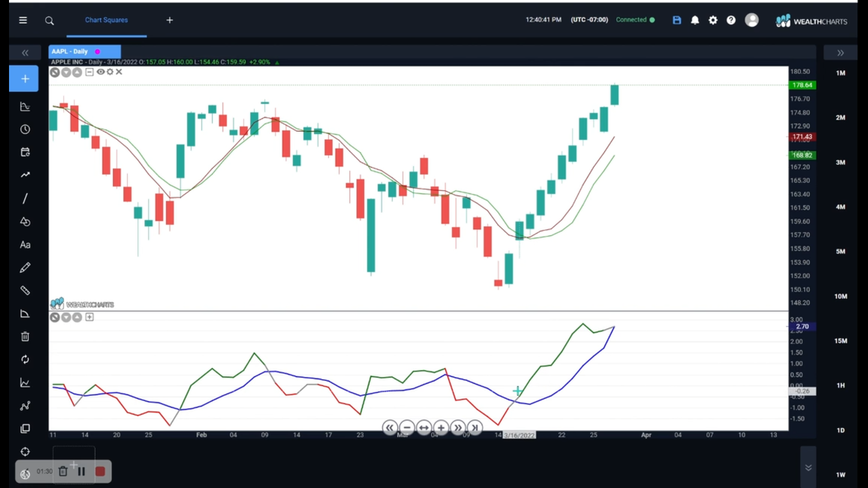The width and height of the screenshot is (868, 488).
Task: Open the help question mark
Action: [x=731, y=20]
